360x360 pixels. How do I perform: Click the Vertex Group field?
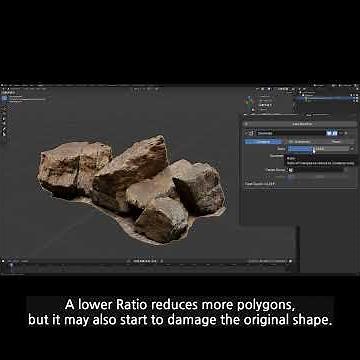tap(317, 170)
